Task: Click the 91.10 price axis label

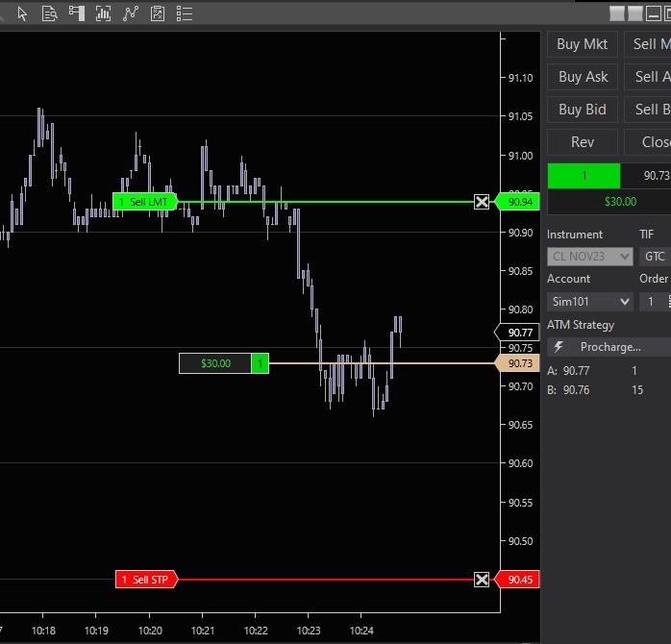Action: [x=520, y=78]
